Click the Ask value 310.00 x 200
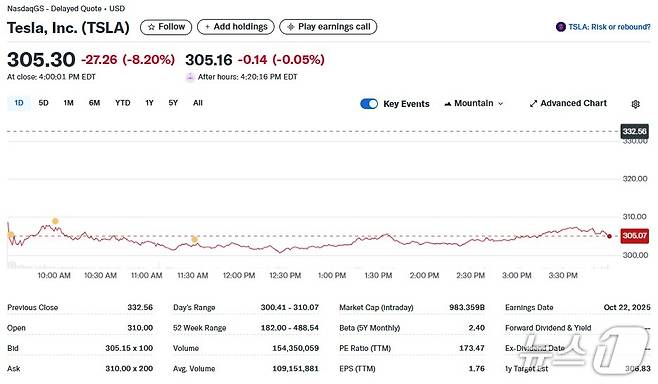The height and width of the screenshot is (384, 658). (x=129, y=369)
